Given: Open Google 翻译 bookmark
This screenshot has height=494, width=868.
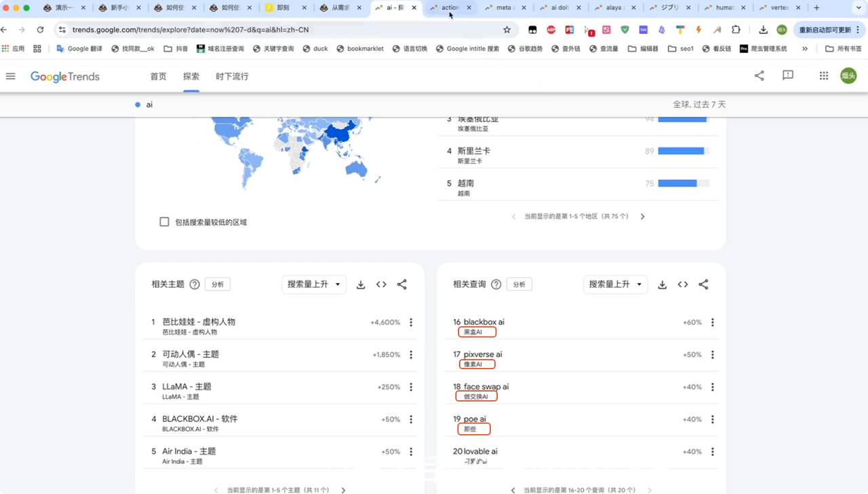Looking at the screenshot, I should (x=79, y=49).
